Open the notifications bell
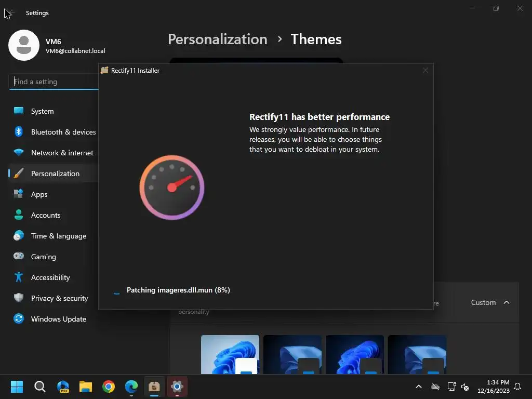This screenshot has width=532, height=399. (518, 387)
